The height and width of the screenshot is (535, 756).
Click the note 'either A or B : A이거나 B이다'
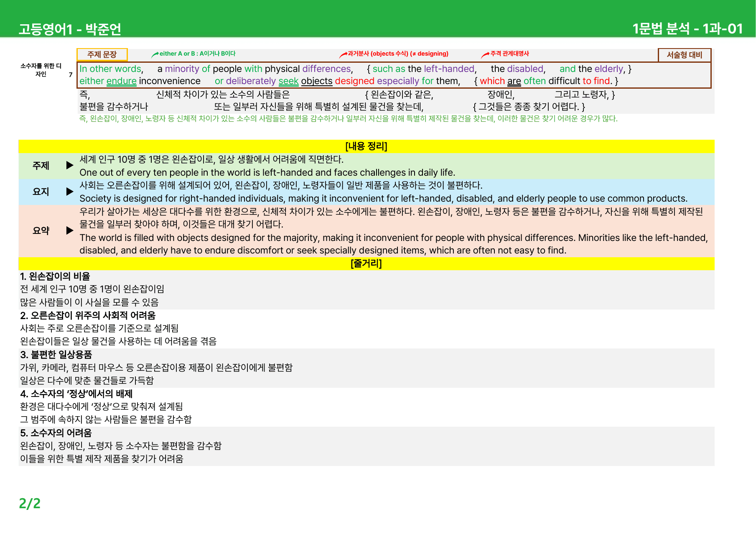(197, 54)
